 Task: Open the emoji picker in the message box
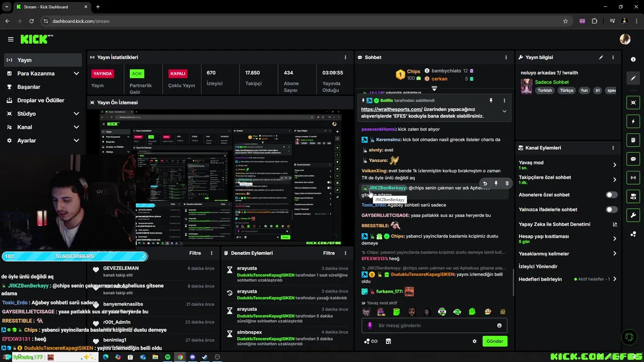point(499,325)
